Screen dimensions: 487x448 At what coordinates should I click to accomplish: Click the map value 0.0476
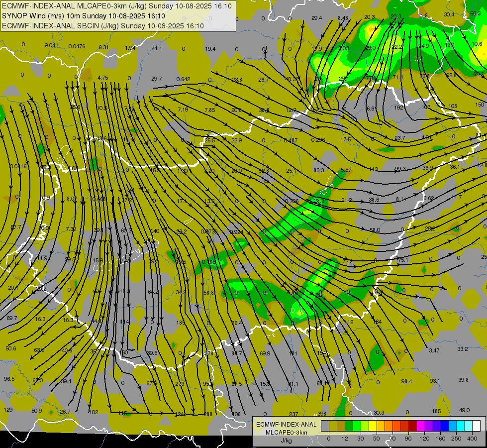[x=77, y=46]
